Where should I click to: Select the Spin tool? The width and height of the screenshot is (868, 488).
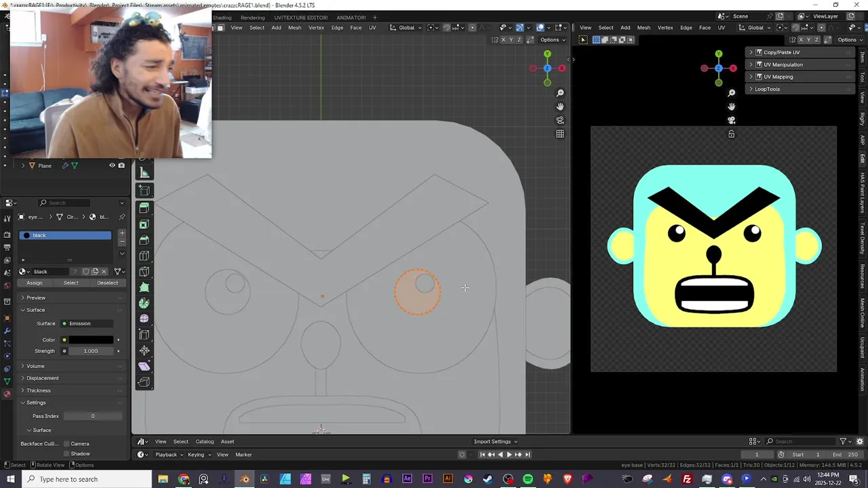(x=144, y=303)
